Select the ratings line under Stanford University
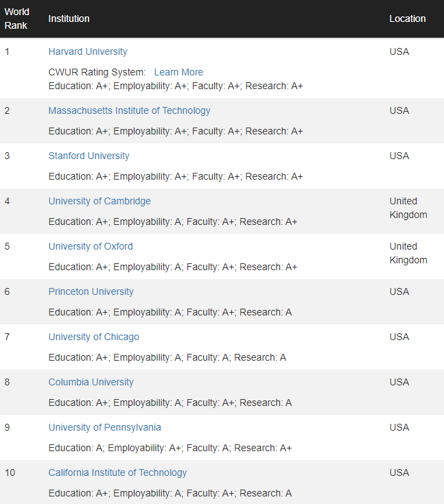Screen dimensions: 444x504 point(176,176)
